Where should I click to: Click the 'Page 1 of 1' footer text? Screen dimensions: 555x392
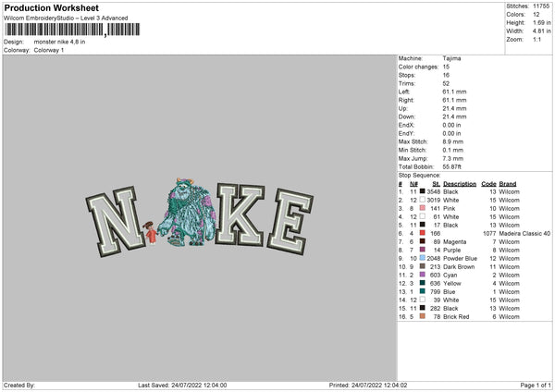click(536, 386)
